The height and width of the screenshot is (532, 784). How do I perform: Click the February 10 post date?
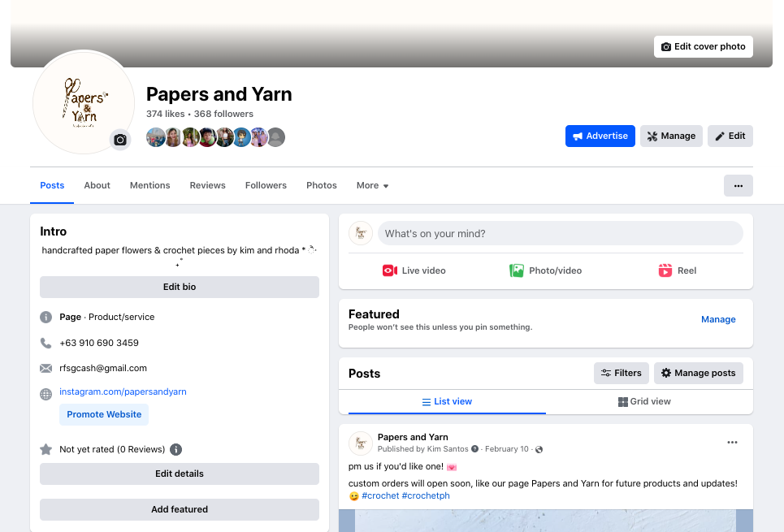506,449
